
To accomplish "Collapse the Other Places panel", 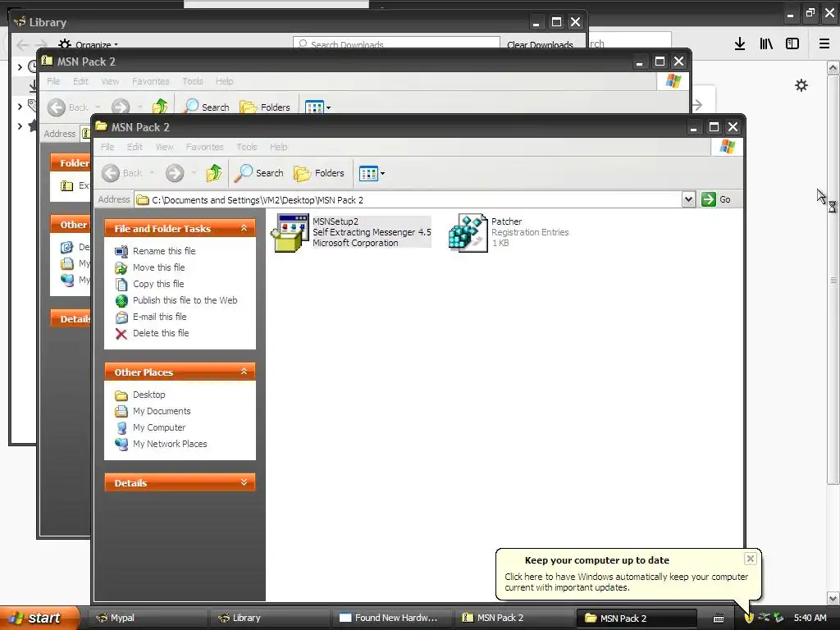I will click(244, 372).
